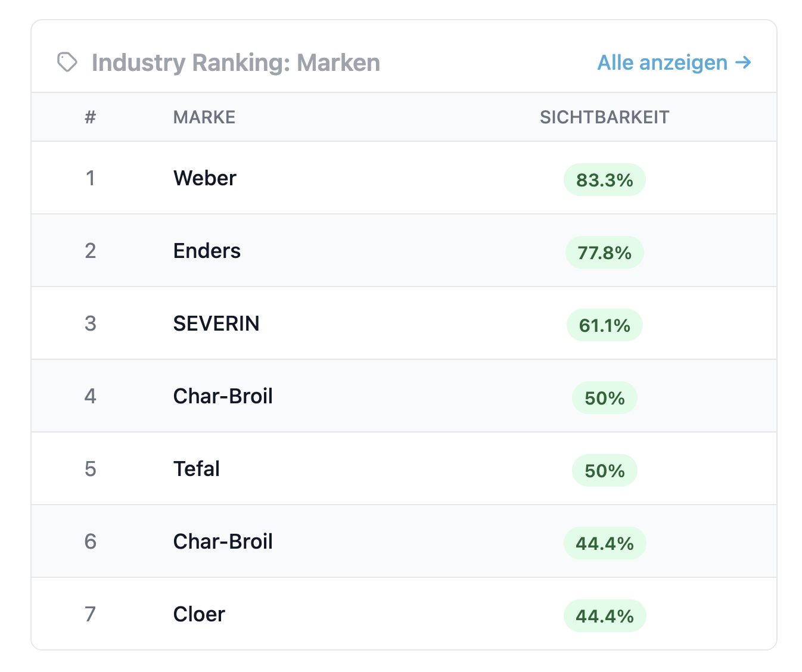Click Cloer's 44.4% visibility badge
Viewport: 802px width, 672px height.
click(x=604, y=616)
